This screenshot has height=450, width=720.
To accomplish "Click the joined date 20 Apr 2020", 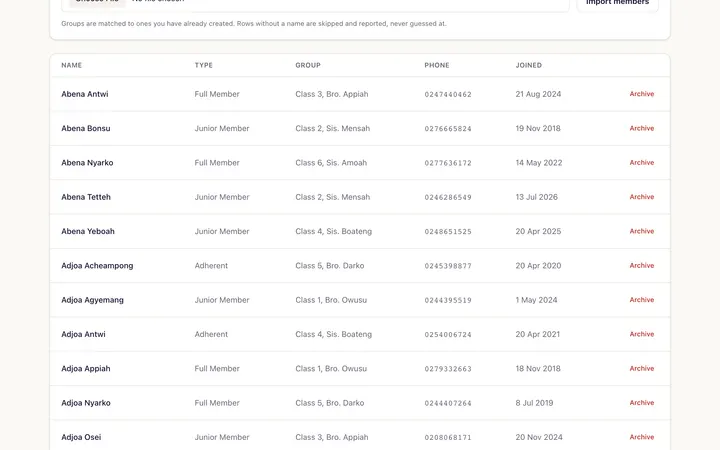I will pyautogui.click(x=538, y=265).
